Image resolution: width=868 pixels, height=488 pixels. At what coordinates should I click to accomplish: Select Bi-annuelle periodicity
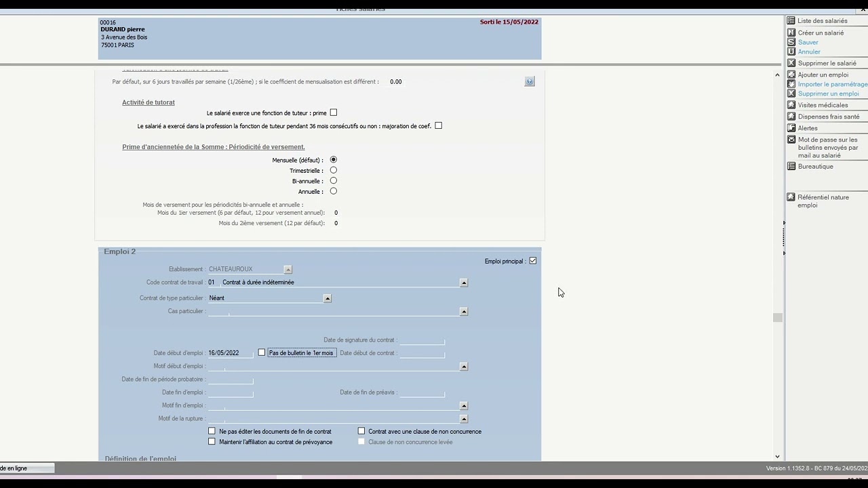pos(333,181)
